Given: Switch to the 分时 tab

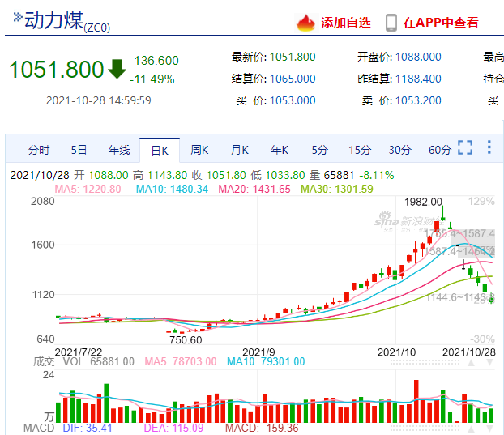Looking at the screenshot, I should 39,150.
